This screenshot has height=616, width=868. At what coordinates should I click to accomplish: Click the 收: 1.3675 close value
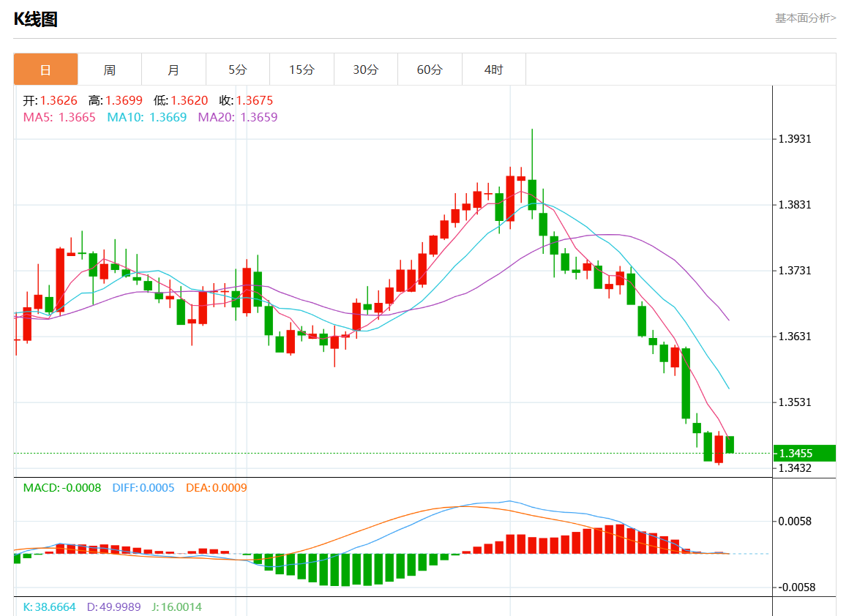[x=246, y=101]
